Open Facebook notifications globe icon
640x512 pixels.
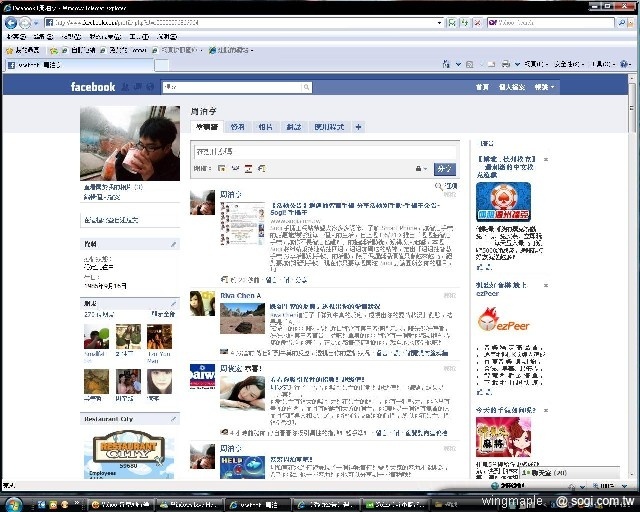click(151, 87)
